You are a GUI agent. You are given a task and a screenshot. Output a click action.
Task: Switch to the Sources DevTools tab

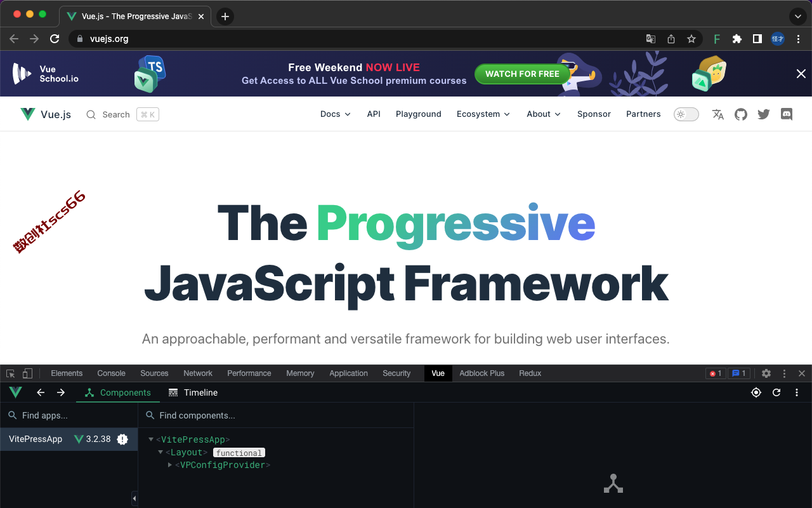tap(154, 373)
